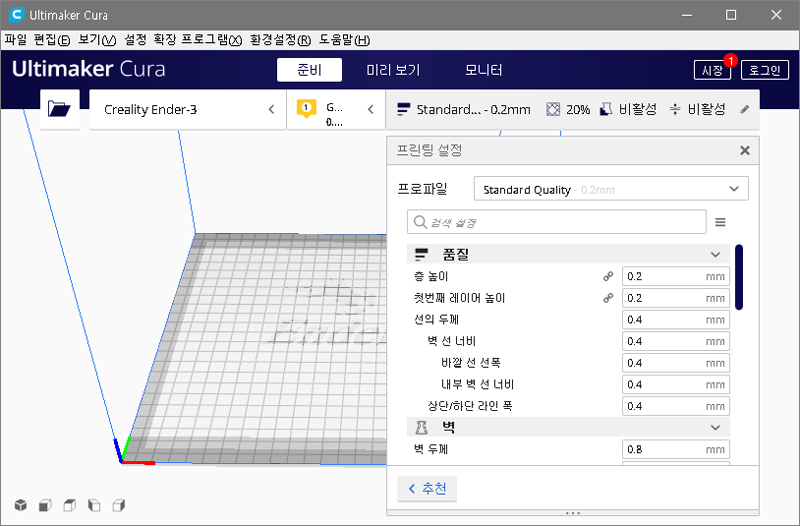This screenshot has width=800, height=526.
Task: Click the 벽 두께 setting label
Action: coord(431,449)
